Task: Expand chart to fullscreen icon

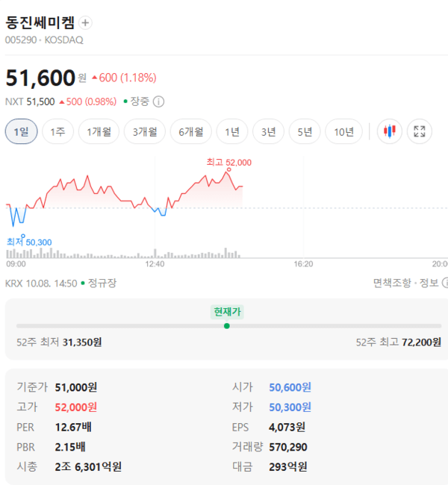Action: [419, 131]
